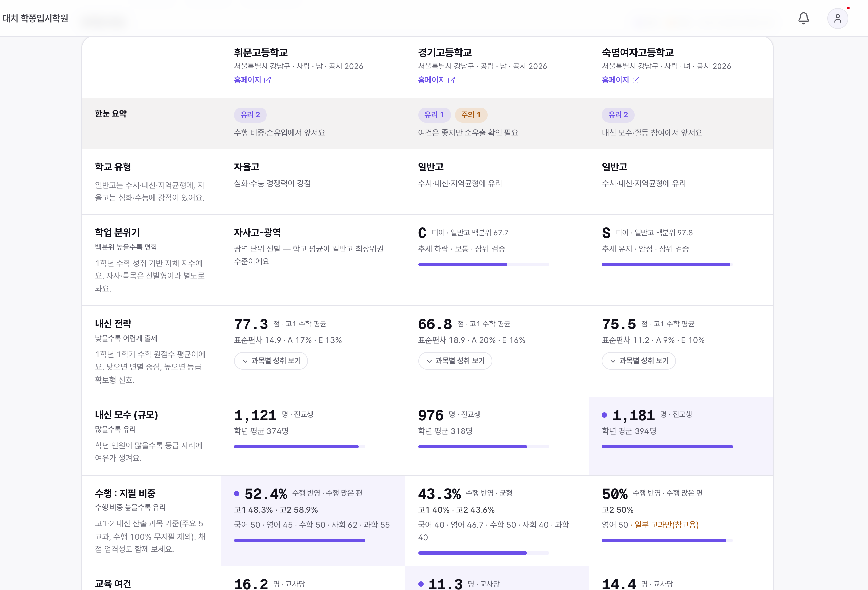Click the 수행 : 지필 비중 row label
The image size is (868, 590).
click(125, 493)
